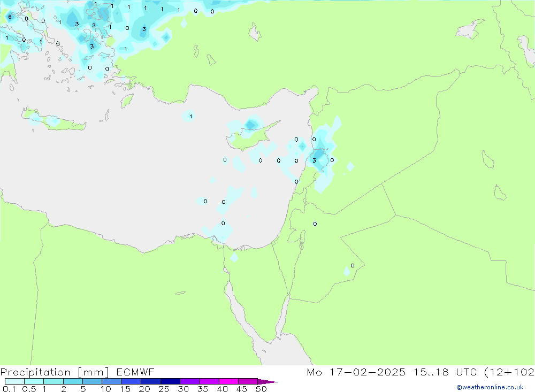This screenshot has width=535, height=392.
Task: Click the "15..18" hour range text
Action: coord(431,372)
